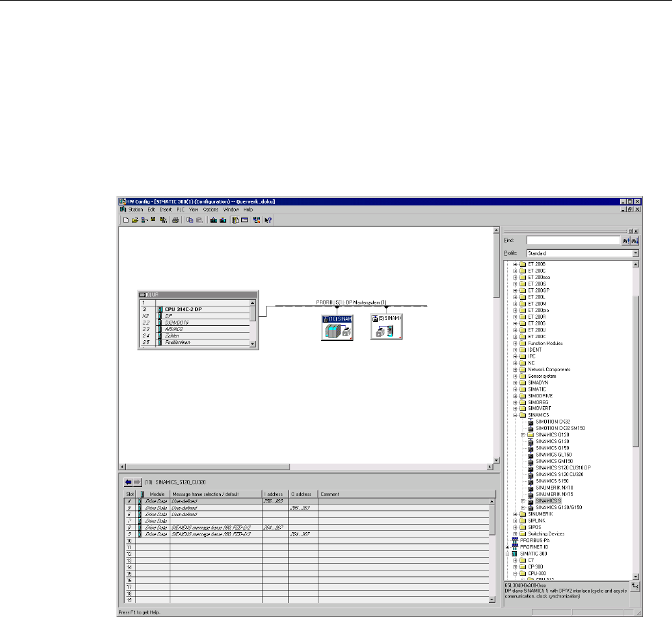Click the I address column header

275,494
